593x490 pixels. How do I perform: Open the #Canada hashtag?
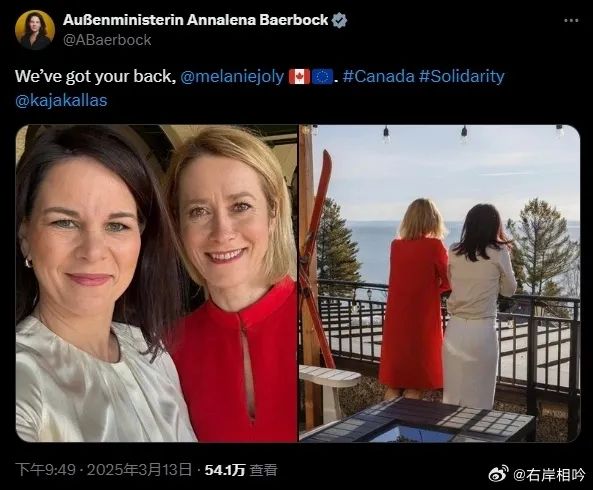click(379, 76)
